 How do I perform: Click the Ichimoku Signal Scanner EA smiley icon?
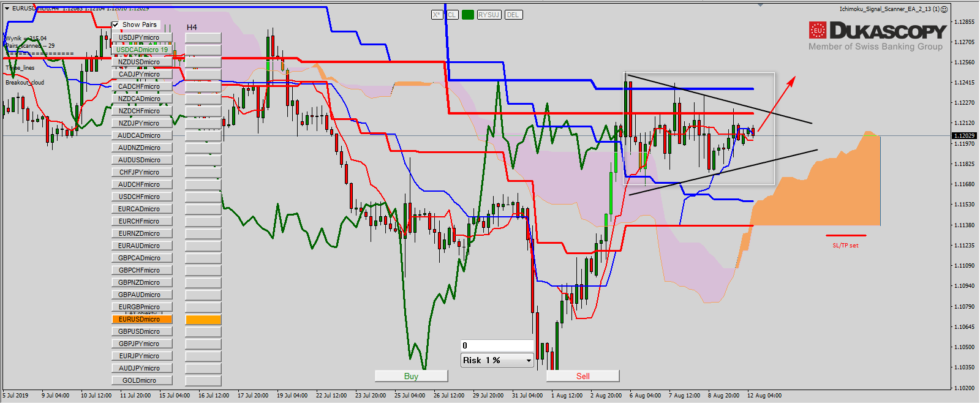(944, 9)
